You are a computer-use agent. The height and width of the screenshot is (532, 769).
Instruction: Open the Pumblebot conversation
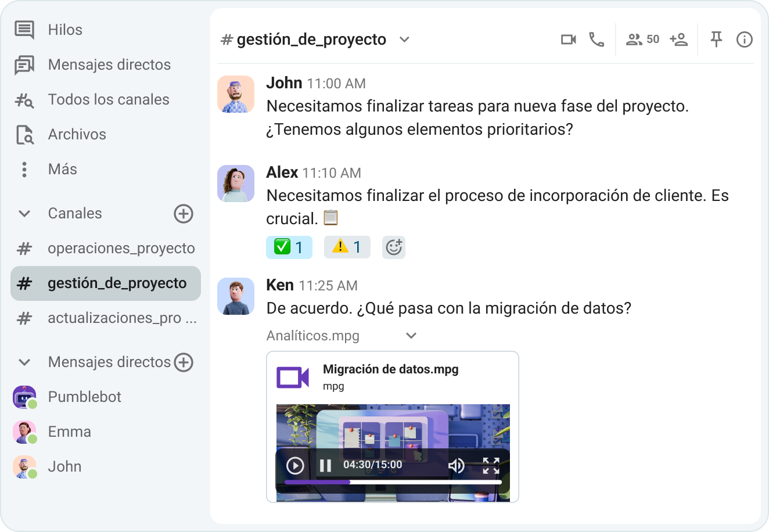point(84,397)
